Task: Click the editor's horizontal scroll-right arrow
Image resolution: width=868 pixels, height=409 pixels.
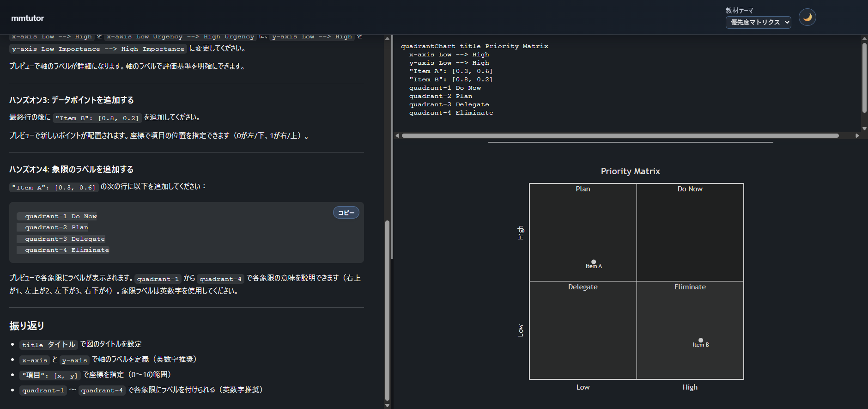Action: (x=857, y=136)
